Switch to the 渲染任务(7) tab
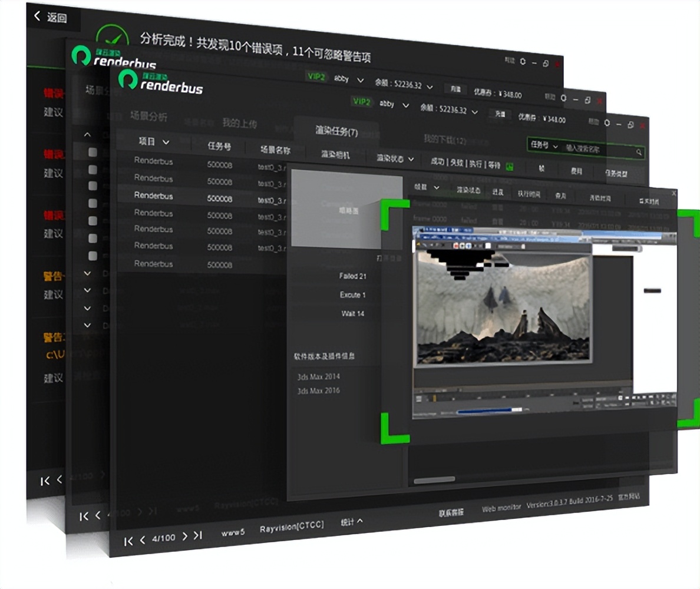This screenshot has width=700, height=589. click(336, 132)
